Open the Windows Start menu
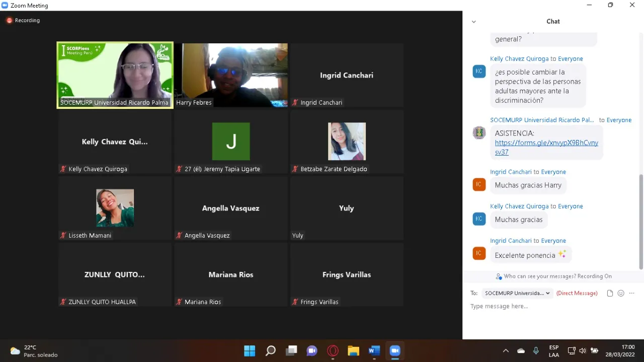The width and height of the screenshot is (644, 362). point(250,351)
